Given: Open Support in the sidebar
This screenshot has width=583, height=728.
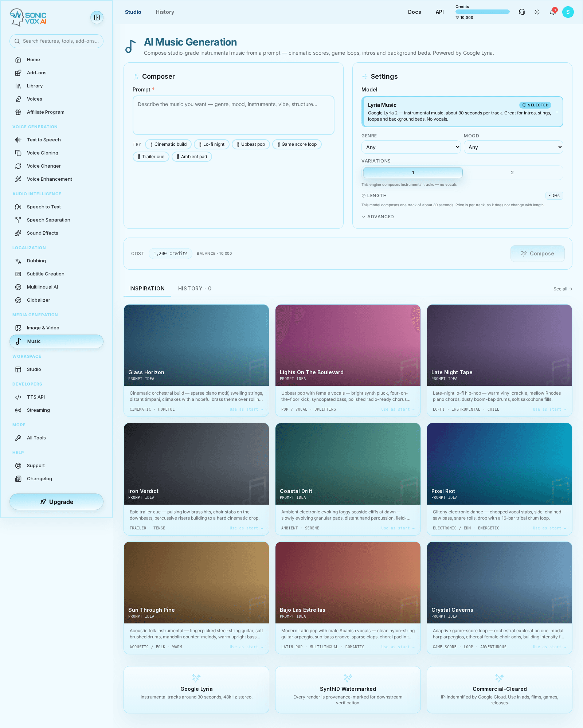Looking at the screenshot, I should 56,466.
